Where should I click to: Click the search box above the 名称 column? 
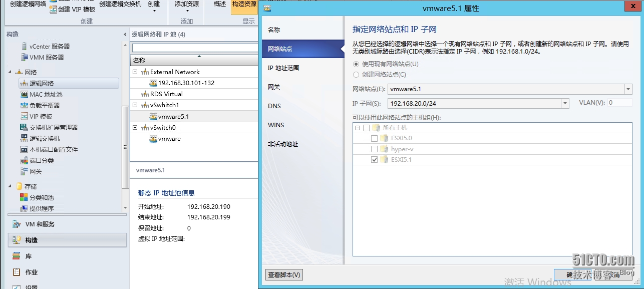(x=195, y=48)
